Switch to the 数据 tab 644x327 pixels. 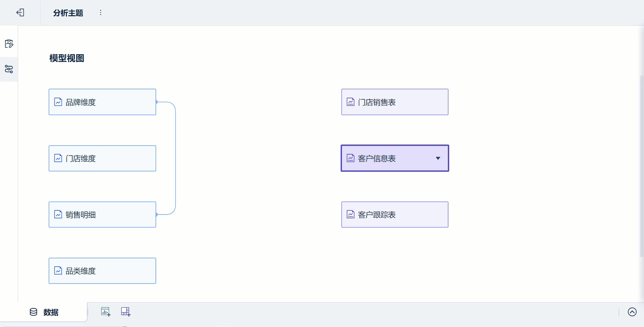[x=51, y=312]
